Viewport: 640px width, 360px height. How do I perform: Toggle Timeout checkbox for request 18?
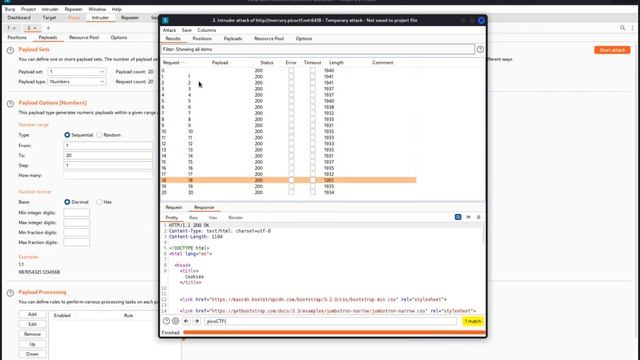pos(313,180)
